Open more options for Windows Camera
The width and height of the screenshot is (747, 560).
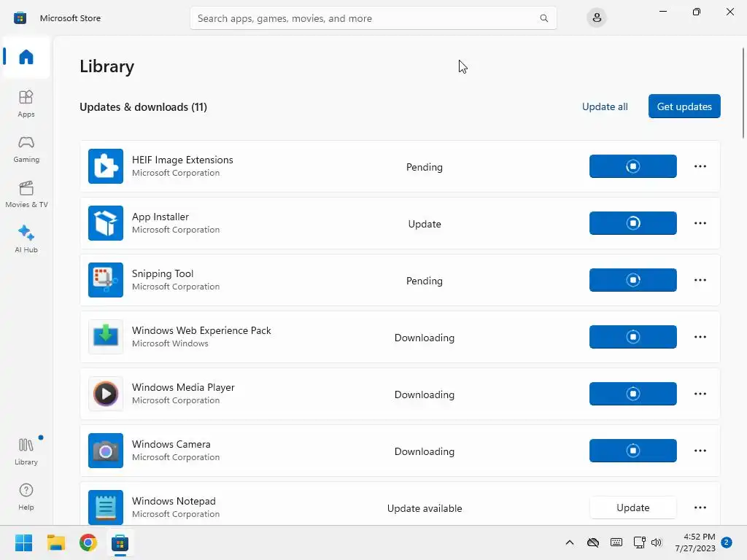click(700, 451)
